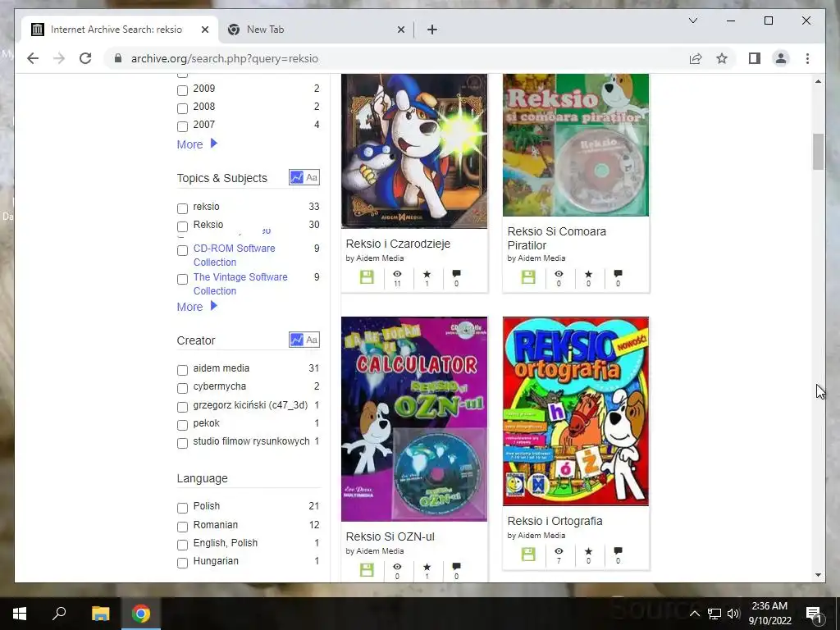Tick the 2009 year checkbox
Screen dimensions: 840x630
tap(182, 90)
